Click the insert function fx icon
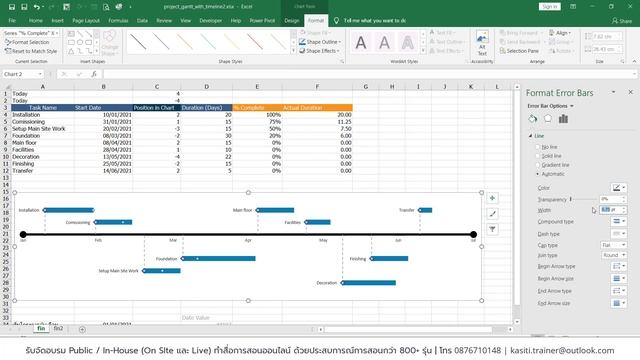This screenshot has height=360, width=640. pyautogui.click(x=94, y=74)
